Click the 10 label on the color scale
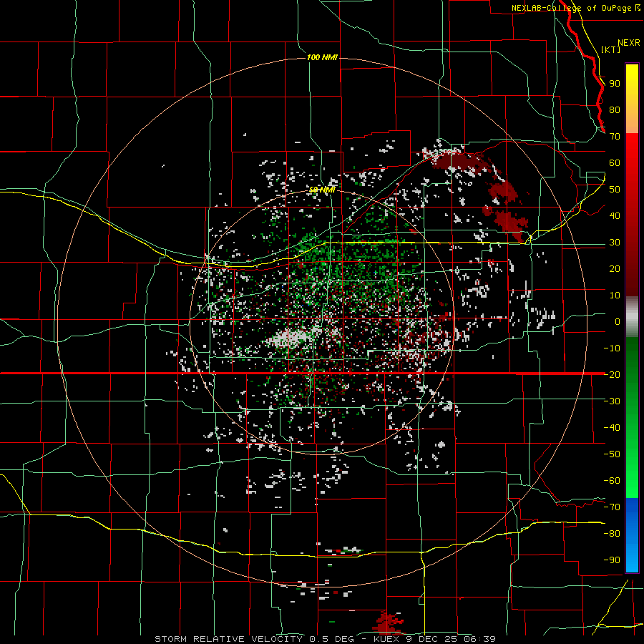 pyautogui.click(x=615, y=296)
